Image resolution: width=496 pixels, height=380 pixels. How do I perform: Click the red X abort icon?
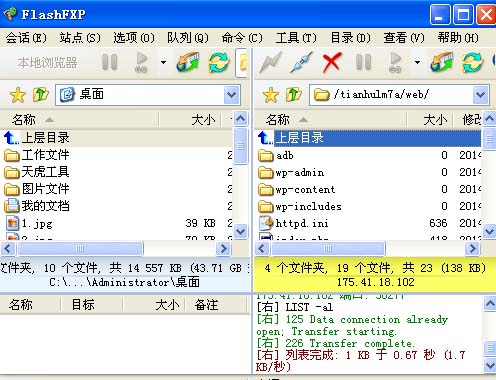[x=332, y=62]
